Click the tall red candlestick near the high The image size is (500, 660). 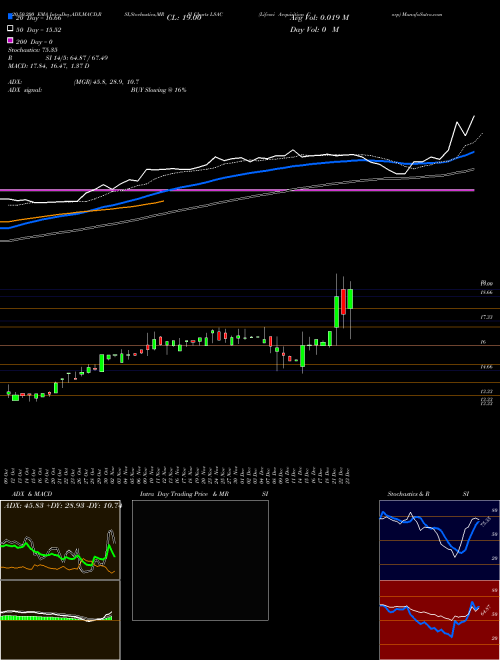343,301
